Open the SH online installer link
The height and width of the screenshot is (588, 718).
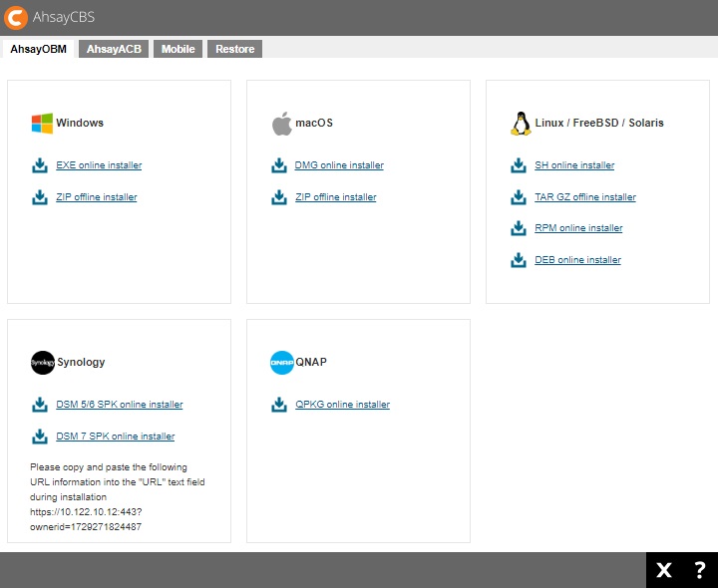click(574, 165)
